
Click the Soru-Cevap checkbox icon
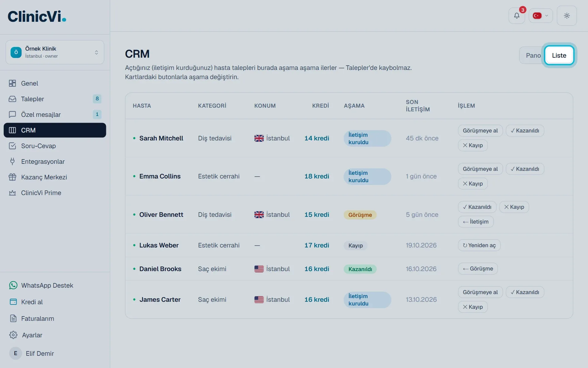(x=12, y=146)
